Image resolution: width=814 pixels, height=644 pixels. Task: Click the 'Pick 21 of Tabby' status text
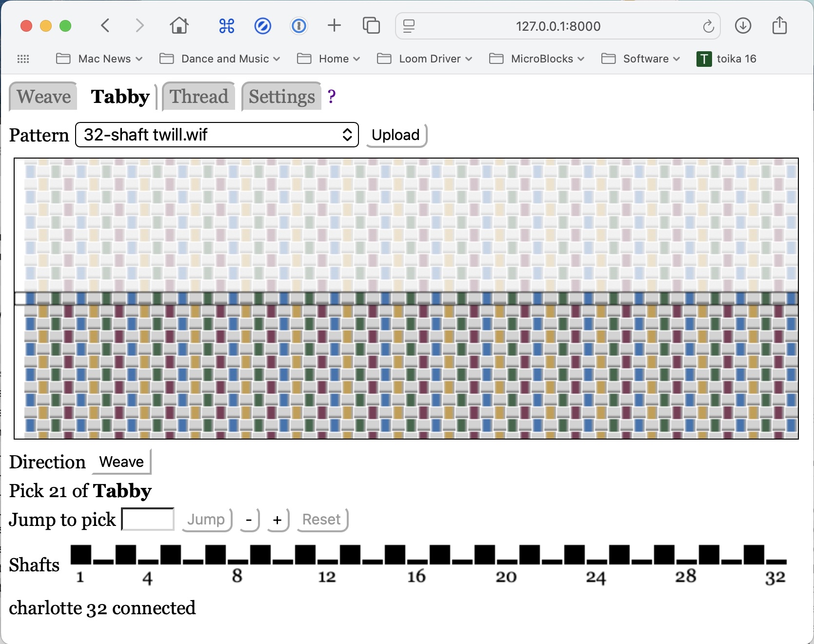click(x=80, y=491)
